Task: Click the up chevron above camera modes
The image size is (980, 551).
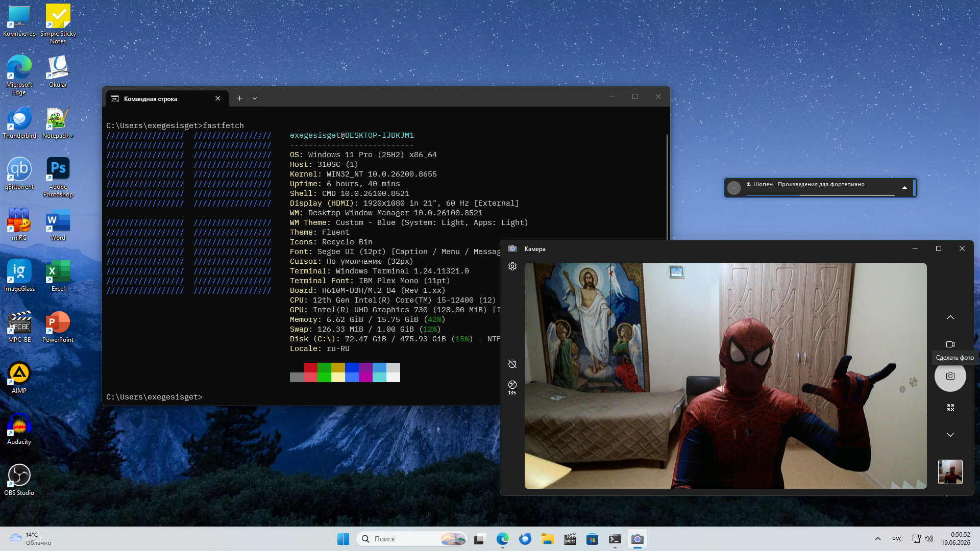Action: coord(950,317)
